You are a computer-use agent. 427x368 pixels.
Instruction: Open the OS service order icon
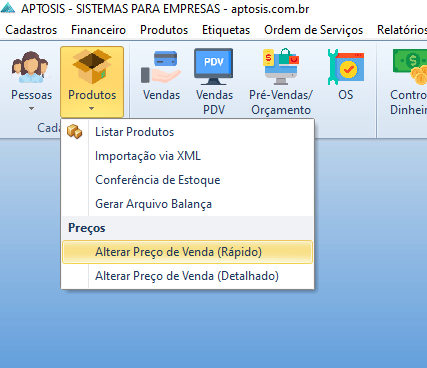tap(346, 67)
